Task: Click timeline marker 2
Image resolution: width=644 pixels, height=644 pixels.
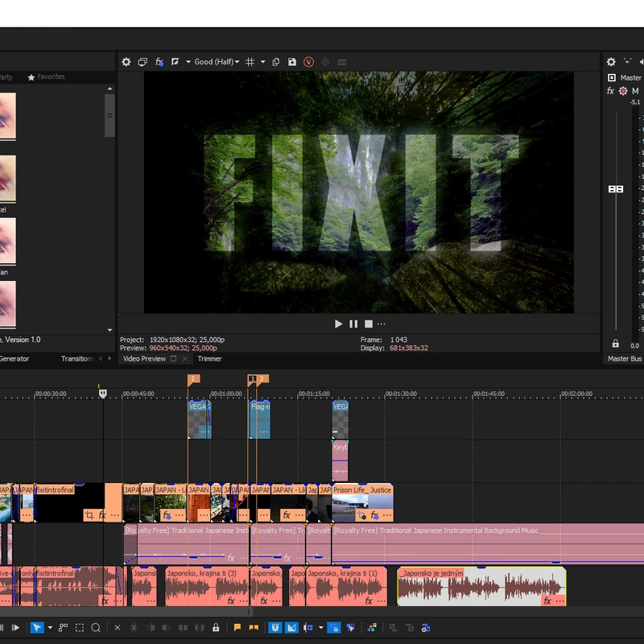Action: [x=193, y=379]
